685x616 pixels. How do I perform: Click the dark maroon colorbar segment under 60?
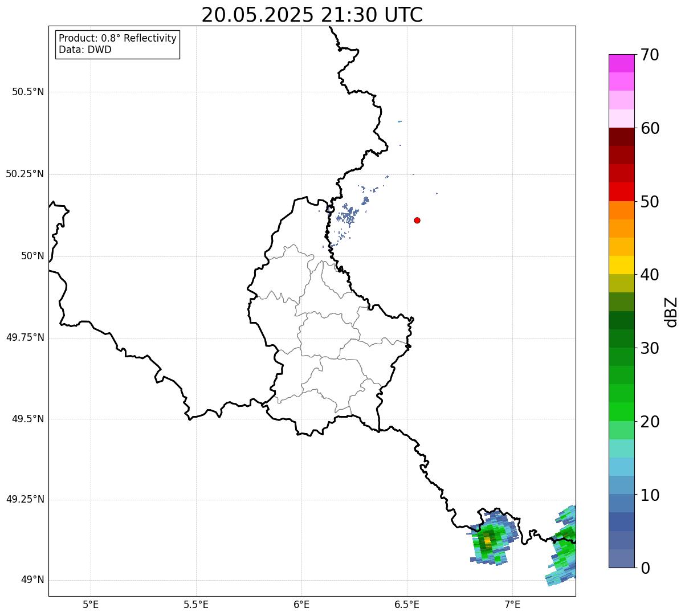tap(621, 137)
